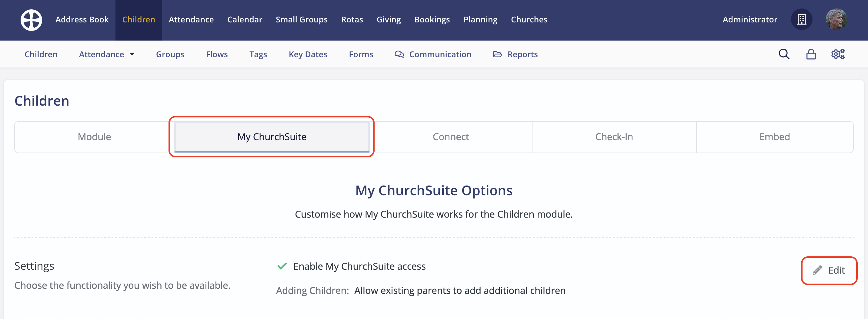
Task: Select the Module tab
Action: point(94,136)
